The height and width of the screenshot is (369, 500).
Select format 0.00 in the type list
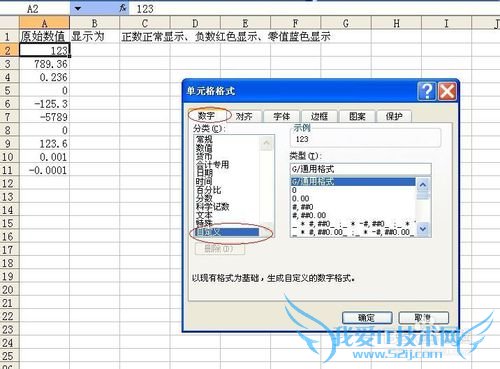pos(353,198)
